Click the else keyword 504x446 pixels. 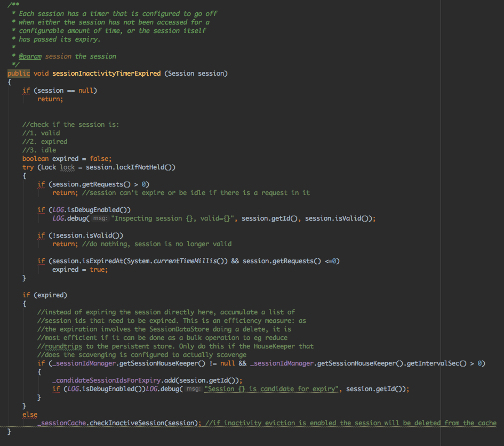30,415
